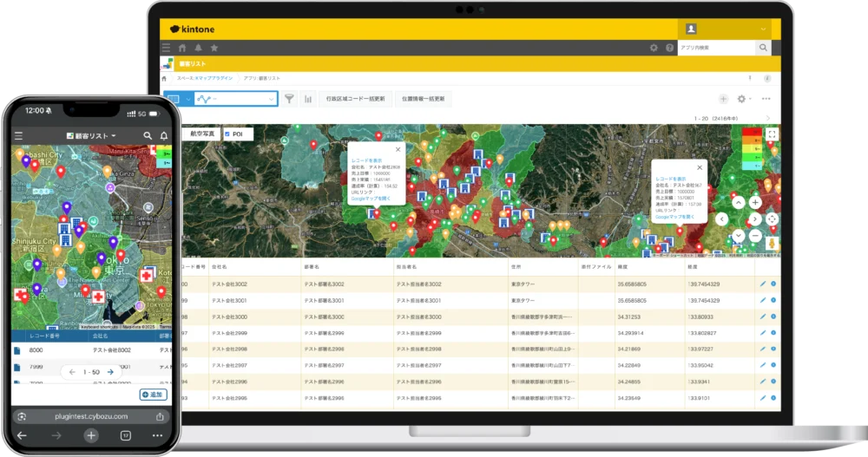Switch map to 航空写真 aerial view
Viewport: 868px width, 457px height.
(x=201, y=134)
